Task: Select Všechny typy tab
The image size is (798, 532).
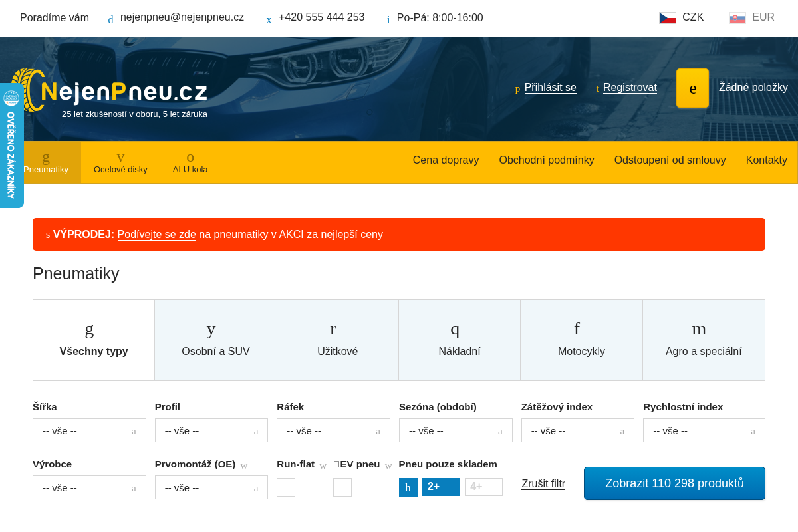Action: tap(94, 340)
